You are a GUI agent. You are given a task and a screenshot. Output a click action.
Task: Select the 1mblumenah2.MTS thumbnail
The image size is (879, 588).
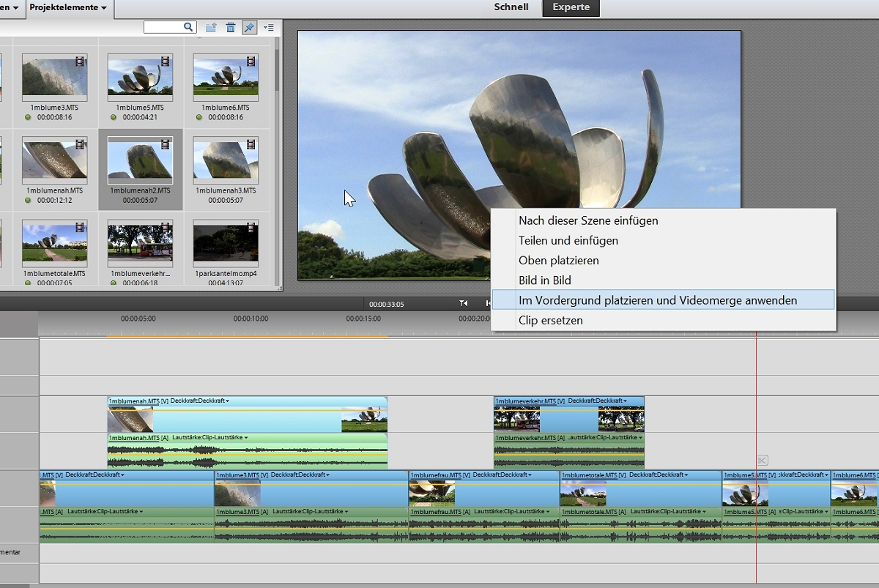[x=140, y=160]
